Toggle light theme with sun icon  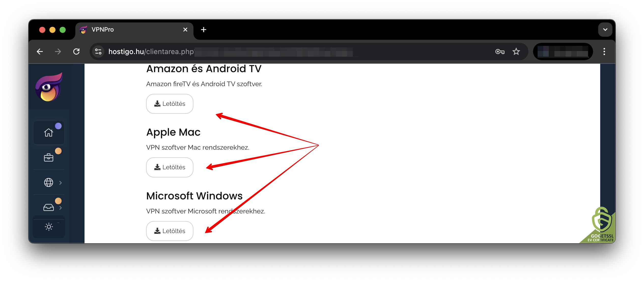(49, 227)
